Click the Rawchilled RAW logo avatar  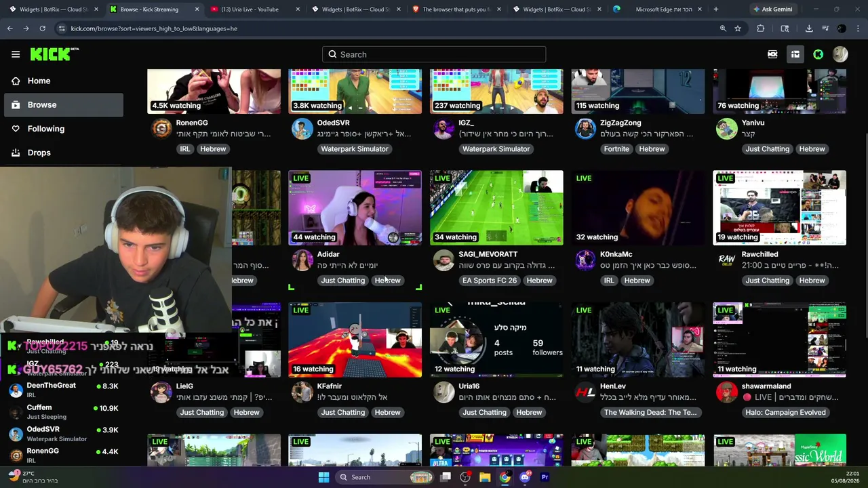tap(727, 260)
